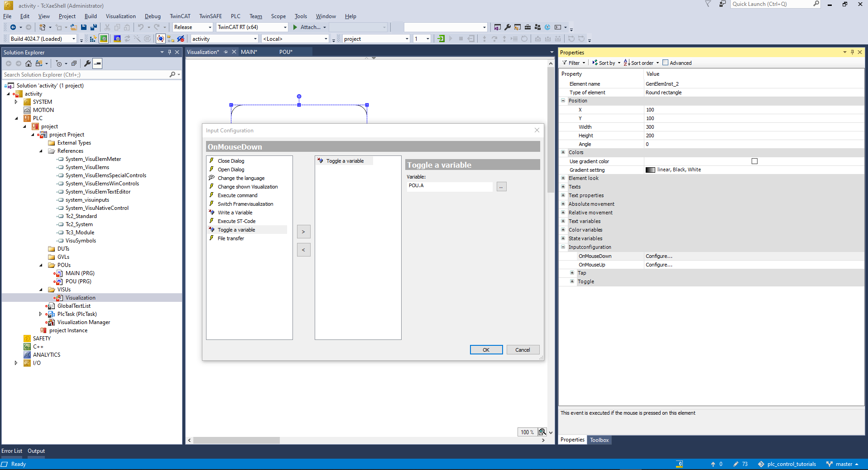The image size is (868, 470).
Task: Switch to the MAIN* editor tab
Action: point(249,52)
